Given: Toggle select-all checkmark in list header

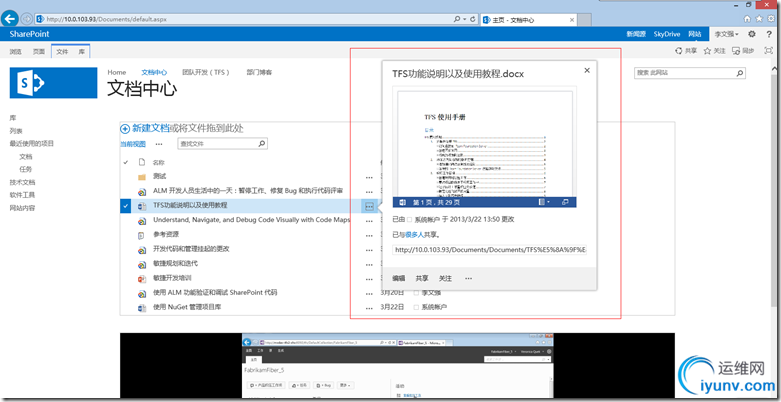Looking at the screenshot, I should tap(126, 162).
